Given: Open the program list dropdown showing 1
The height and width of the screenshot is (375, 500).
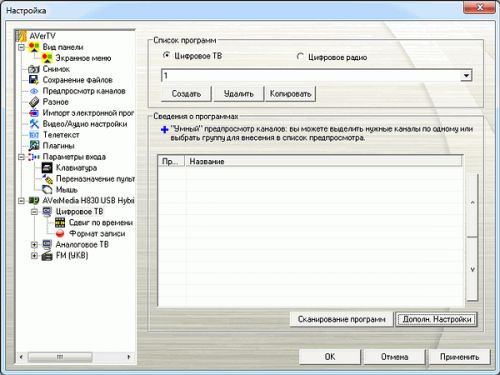Looking at the screenshot, I should [x=466, y=76].
